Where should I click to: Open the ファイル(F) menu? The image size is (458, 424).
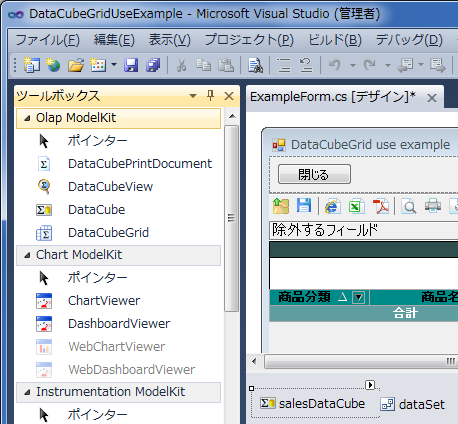click(48, 40)
